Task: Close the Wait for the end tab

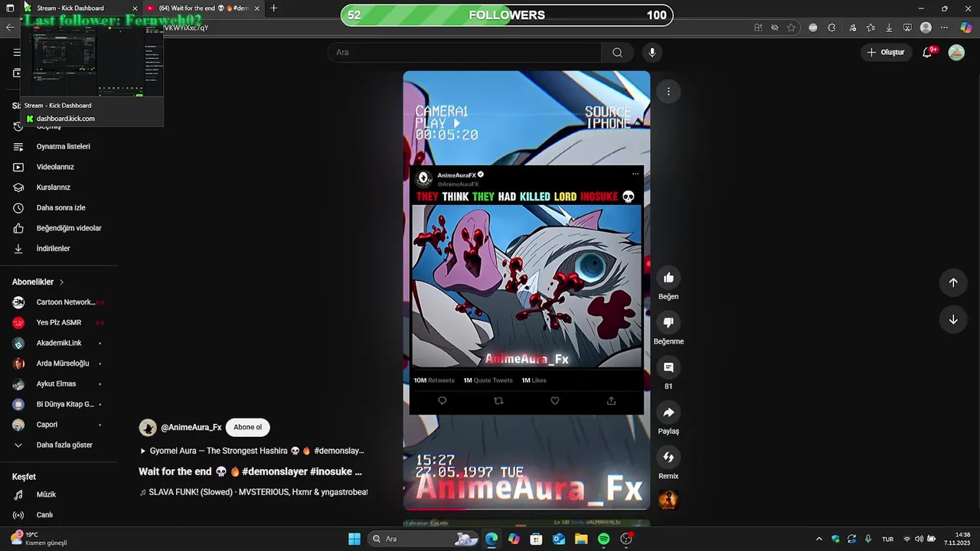Action: pos(257,8)
